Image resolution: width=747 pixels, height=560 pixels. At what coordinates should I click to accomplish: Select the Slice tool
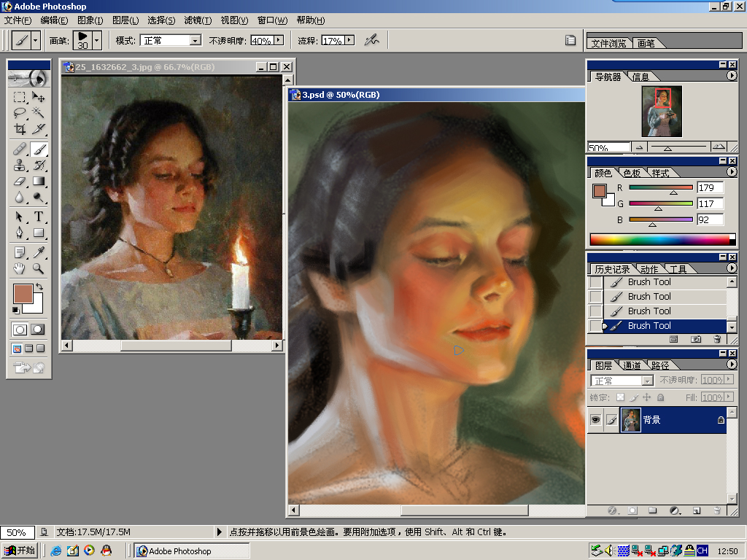pos(38,128)
